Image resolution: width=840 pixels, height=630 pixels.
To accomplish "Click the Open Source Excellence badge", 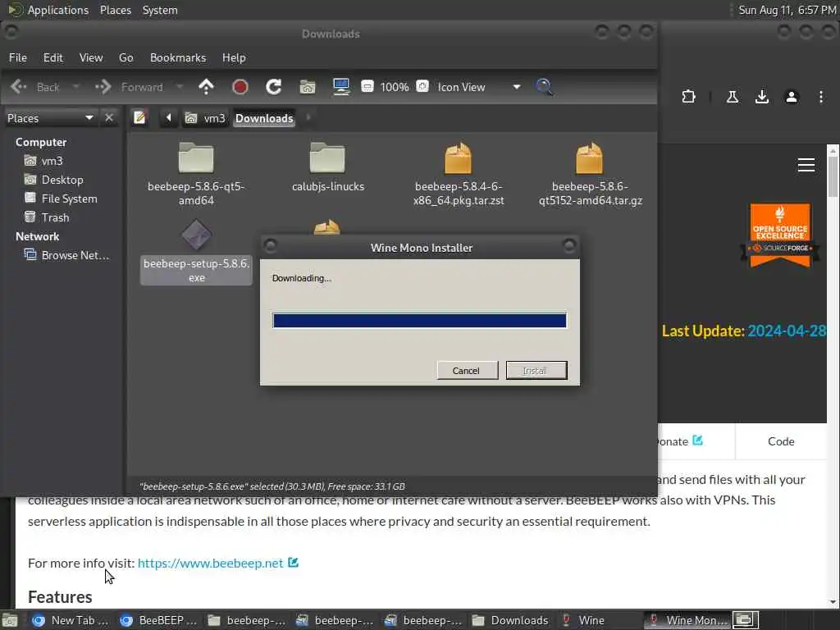I will coord(780,235).
